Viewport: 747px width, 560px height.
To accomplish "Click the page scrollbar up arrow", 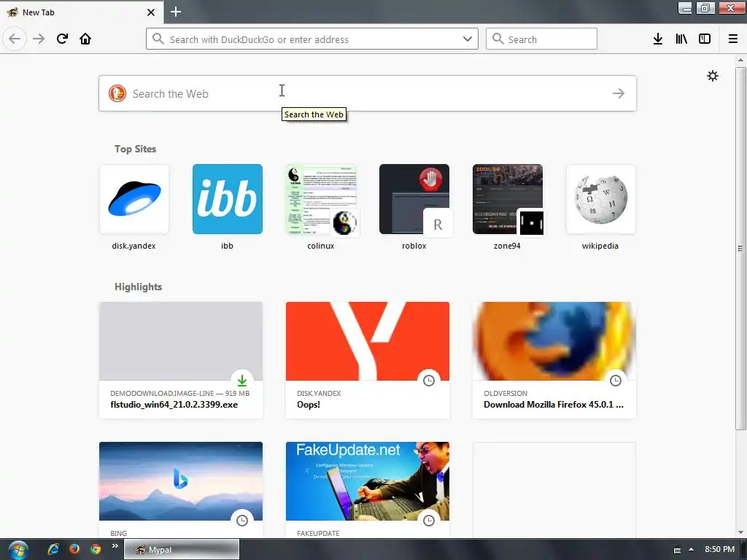I will pyautogui.click(x=740, y=60).
